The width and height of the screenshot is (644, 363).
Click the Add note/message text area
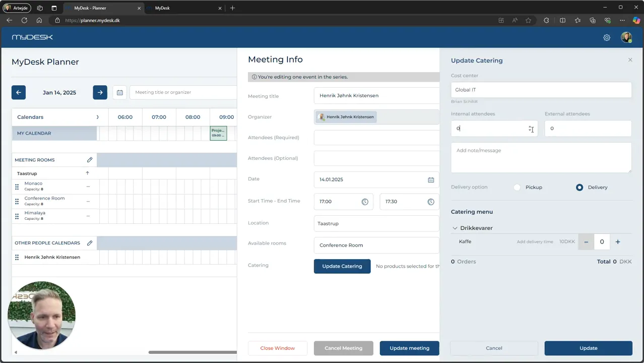tap(541, 157)
